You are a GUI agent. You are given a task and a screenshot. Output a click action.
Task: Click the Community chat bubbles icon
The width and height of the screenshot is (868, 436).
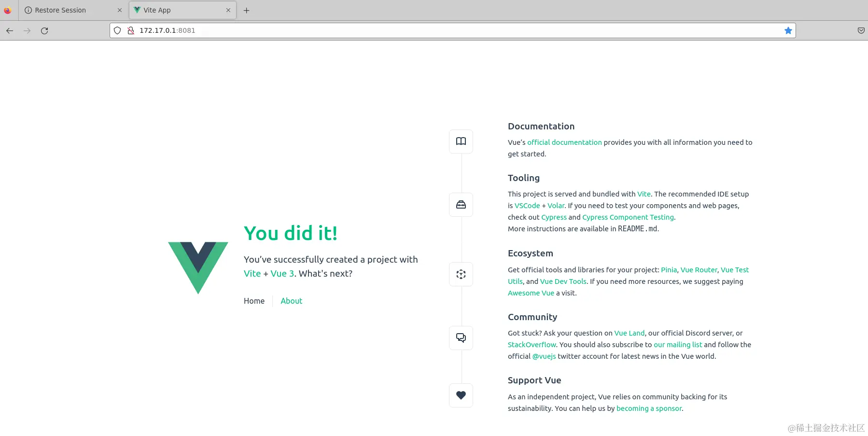pyautogui.click(x=461, y=338)
